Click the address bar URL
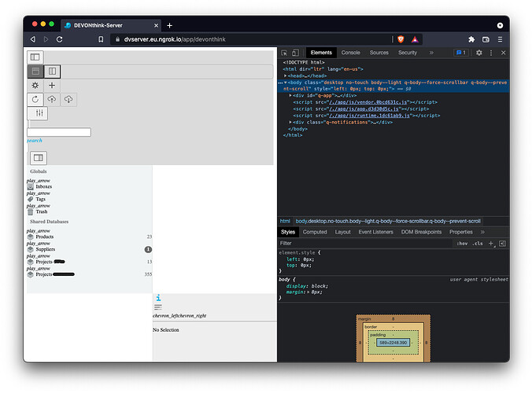 pyautogui.click(x=175, y=39)
